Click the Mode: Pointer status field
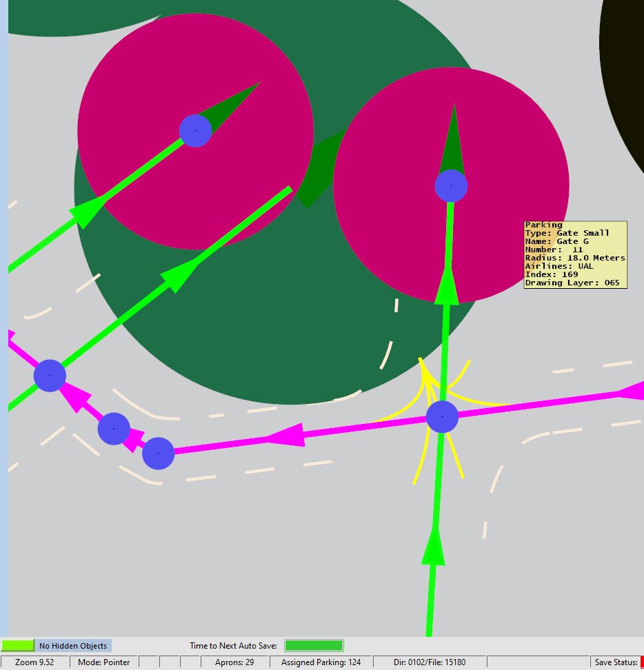 pos(104,662)
